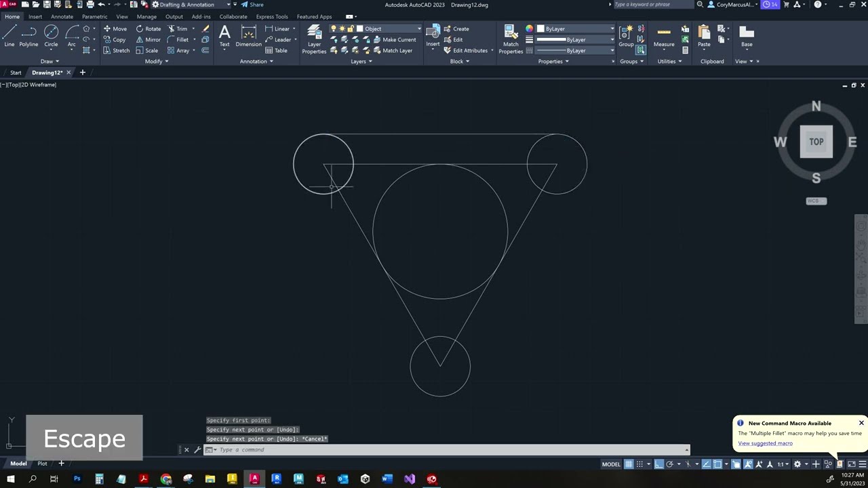This screenshot has width=868, height=488.
Task: Click the keyword search field
Action: pyautogui.click(x=653, y=5)
